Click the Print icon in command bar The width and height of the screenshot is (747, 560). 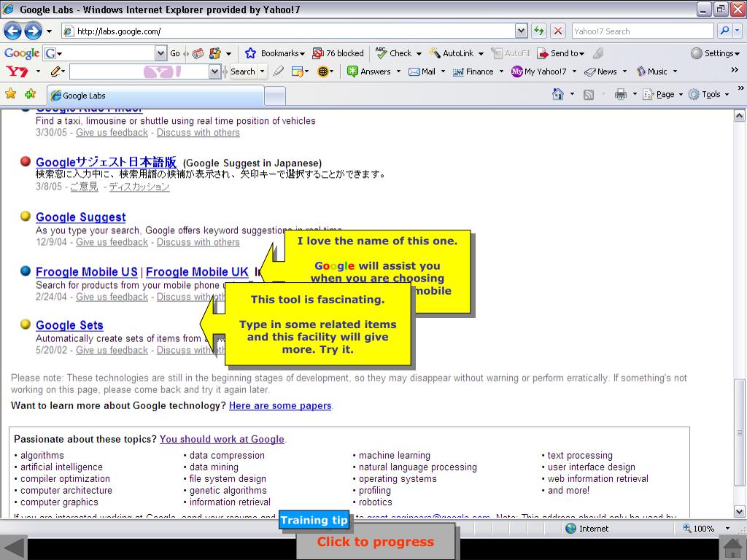pos(620,94)
